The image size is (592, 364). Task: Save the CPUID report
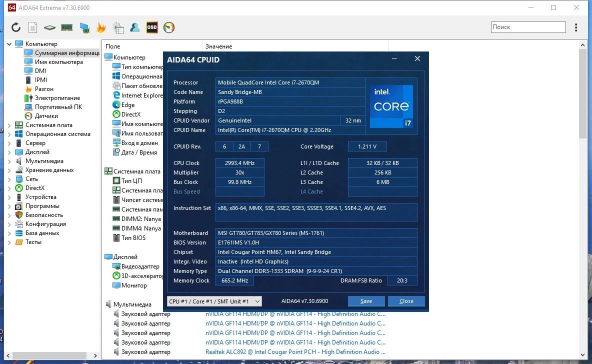pyautogui.click(x=366, y=301)
